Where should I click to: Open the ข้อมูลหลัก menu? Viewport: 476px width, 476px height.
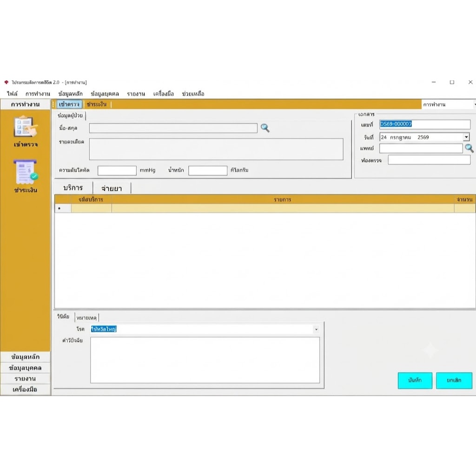point(71,93)
